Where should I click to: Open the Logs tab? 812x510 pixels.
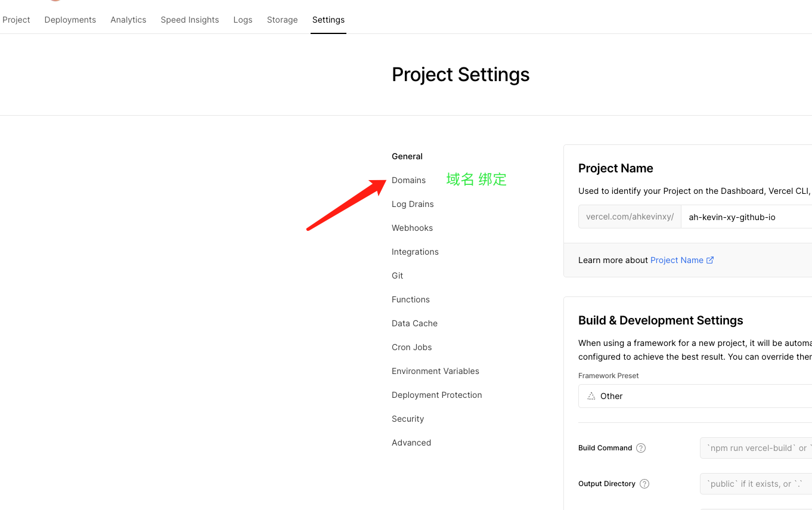coord(243,20)
